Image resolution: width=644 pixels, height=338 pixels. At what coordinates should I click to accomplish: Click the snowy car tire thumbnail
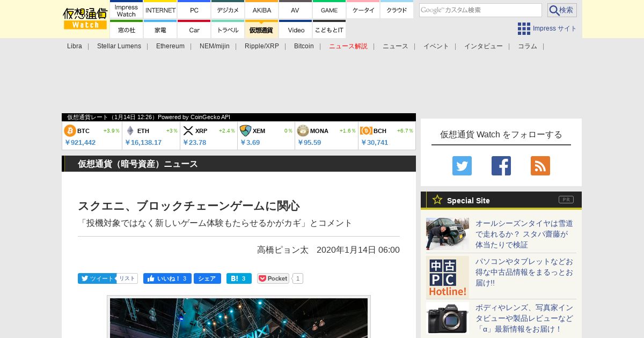(448, 234)
